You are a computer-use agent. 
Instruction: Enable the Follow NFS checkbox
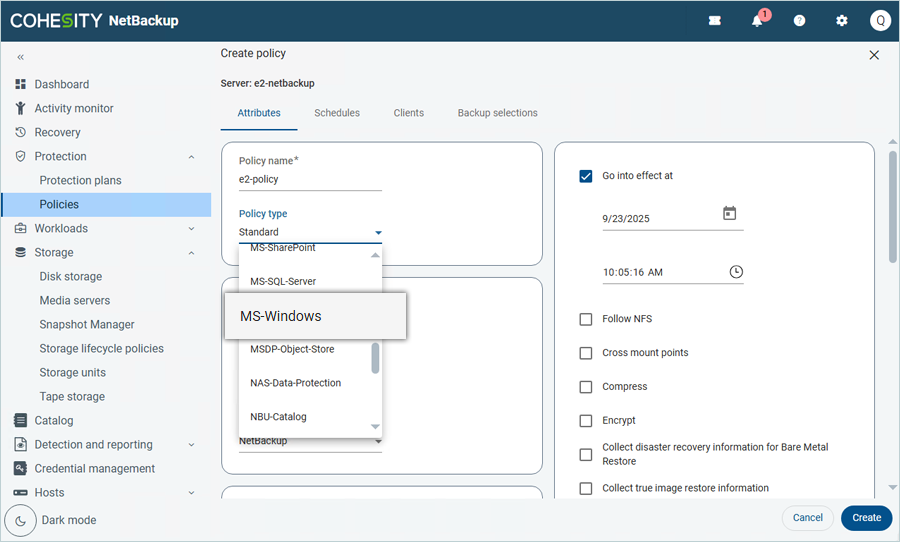(x=586, y=319)
